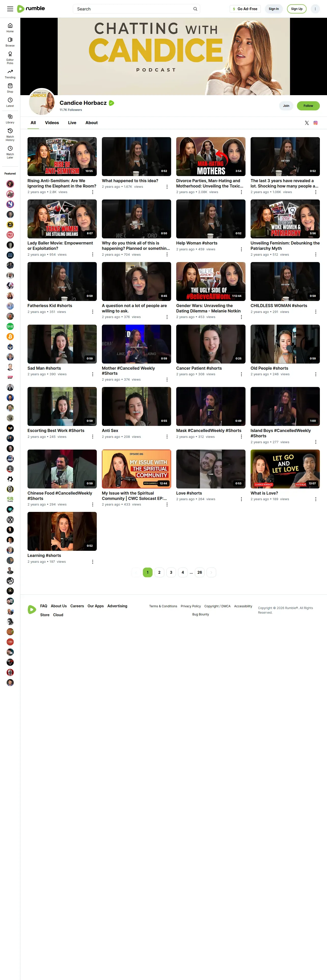This screenshot has height=980, width=327.
Task: Open Browse in the sidebar
Action: [10, 42]
